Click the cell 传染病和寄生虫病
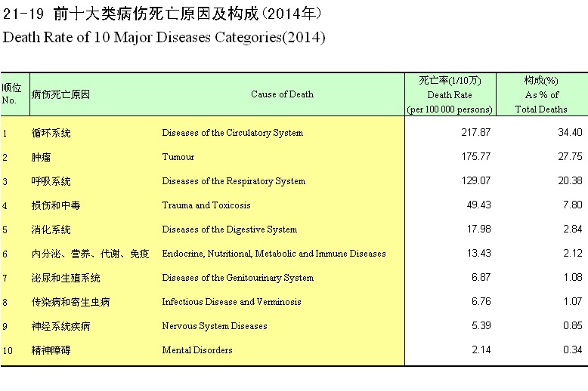 [x=70, y=302]
